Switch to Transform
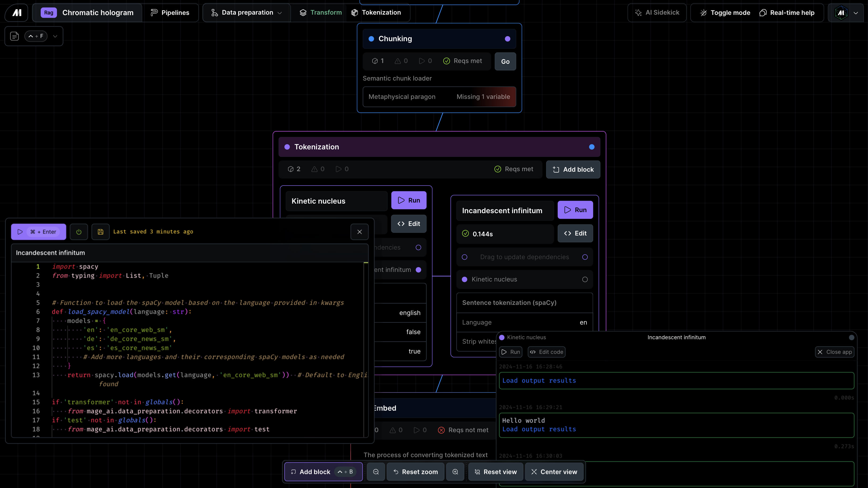The width and height of the screenshot is (868, 488). pyautogui.click(x=320, y=12)
